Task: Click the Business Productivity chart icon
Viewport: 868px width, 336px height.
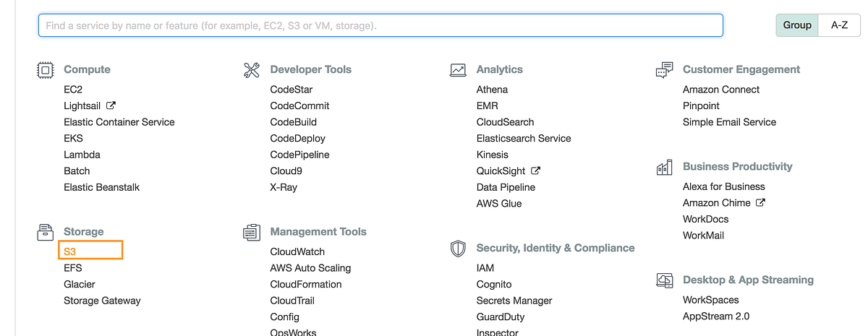Action: 664,167
